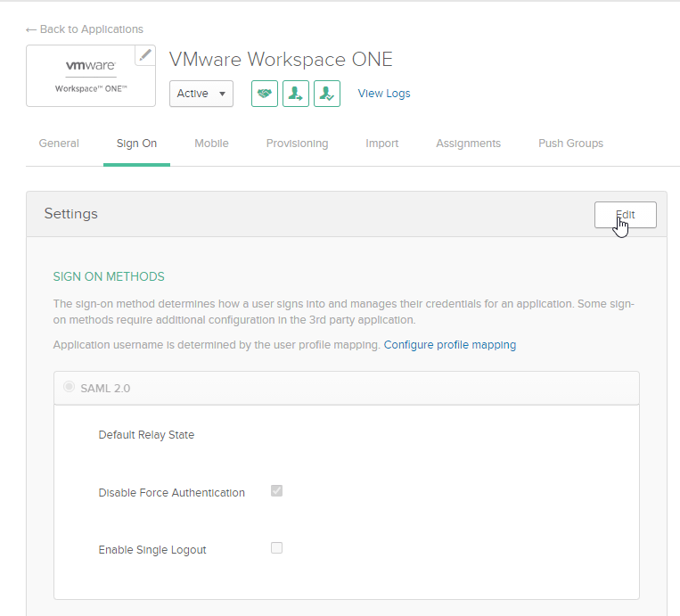Open Configure profile mapping link
Image resolution: width=680 pixels, height=616 pixels.
[x=450, y=345]
